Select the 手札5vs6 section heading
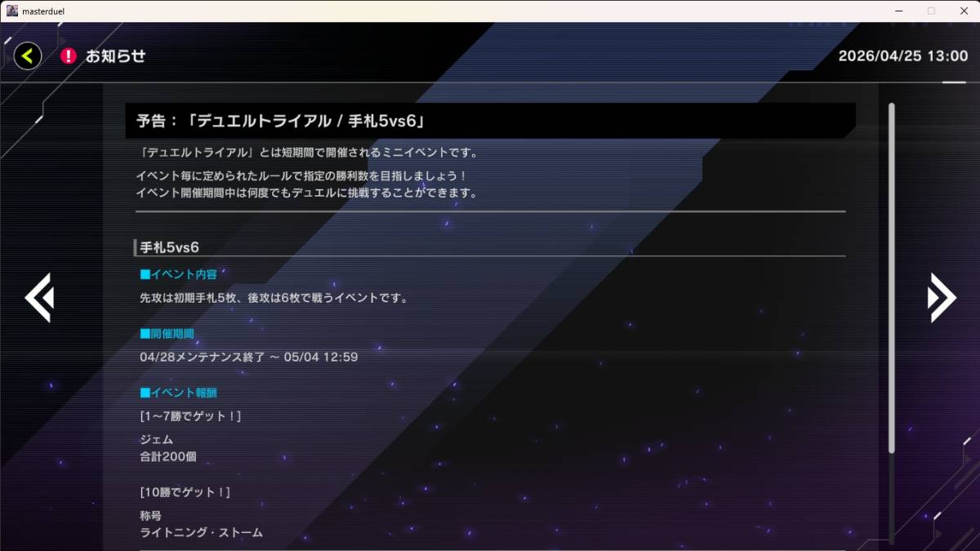980x551 pixels. coord(170,247)
